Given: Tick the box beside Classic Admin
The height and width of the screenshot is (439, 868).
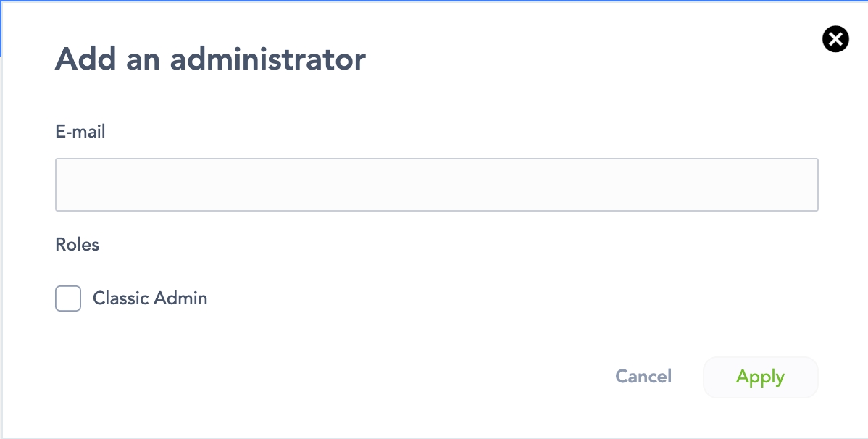Looking at the screenshot, I should tap(68, 298).
